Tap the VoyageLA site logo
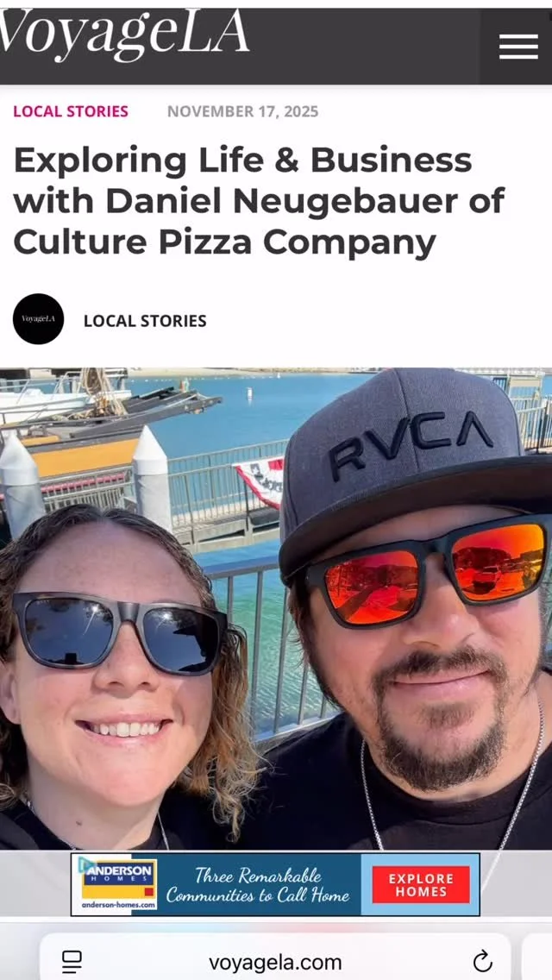Screen dimensions: 552x980 124,35
